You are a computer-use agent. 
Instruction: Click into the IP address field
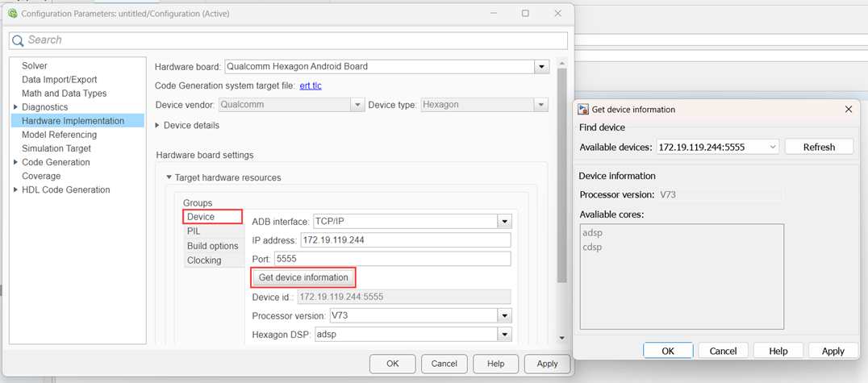coord(405,240)
